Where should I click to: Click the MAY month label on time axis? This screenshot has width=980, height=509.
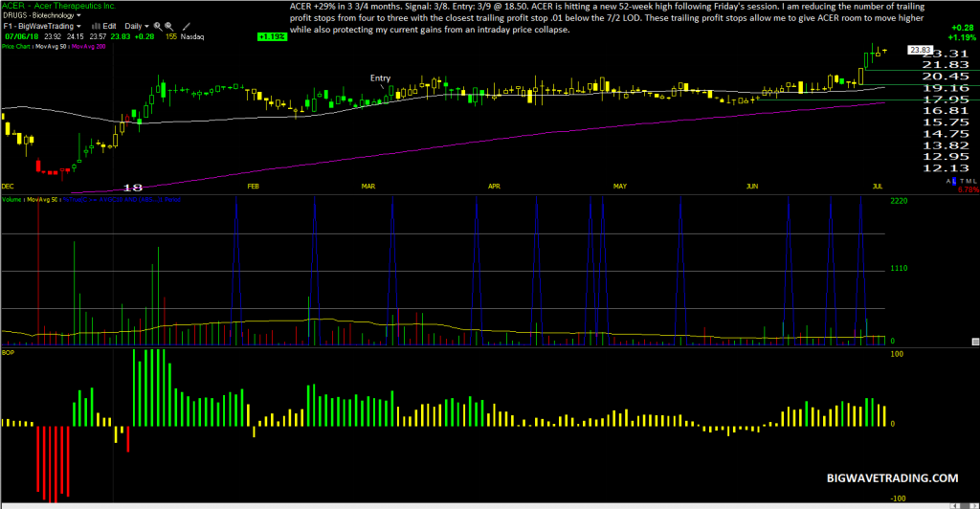[x=620, y=187]
